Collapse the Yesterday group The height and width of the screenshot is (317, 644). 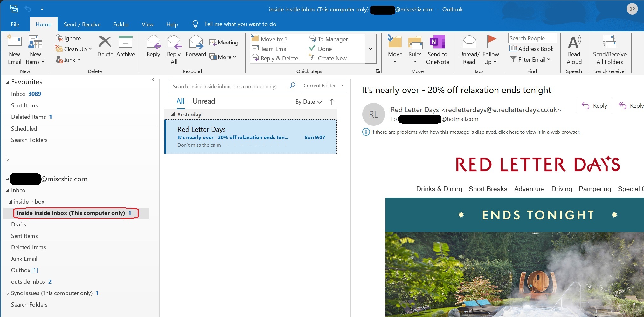(173, 114)
